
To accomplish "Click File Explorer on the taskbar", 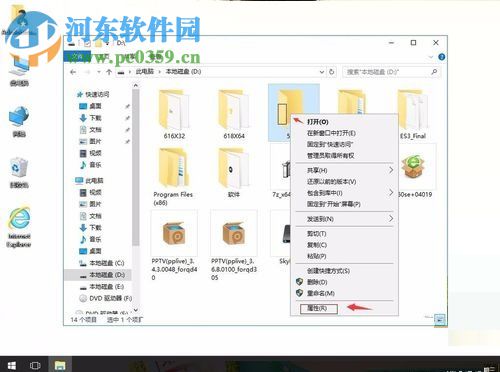I will click(60, 365).
